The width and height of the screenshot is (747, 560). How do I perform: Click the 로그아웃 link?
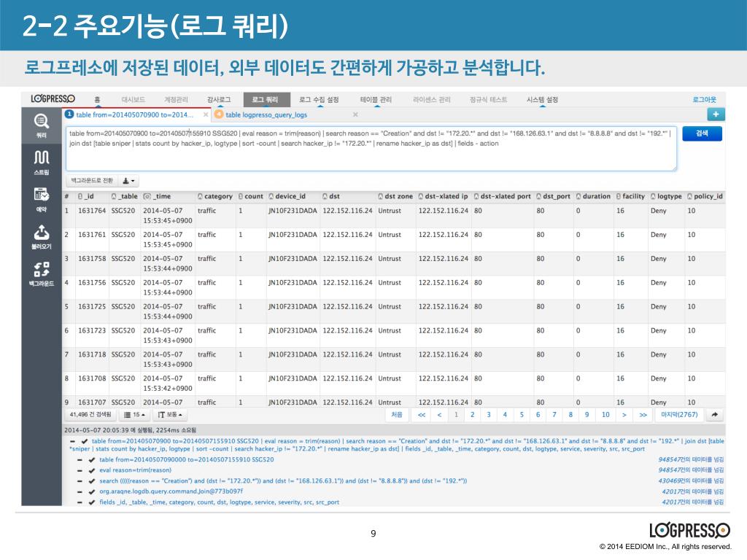tap(704, 99)
